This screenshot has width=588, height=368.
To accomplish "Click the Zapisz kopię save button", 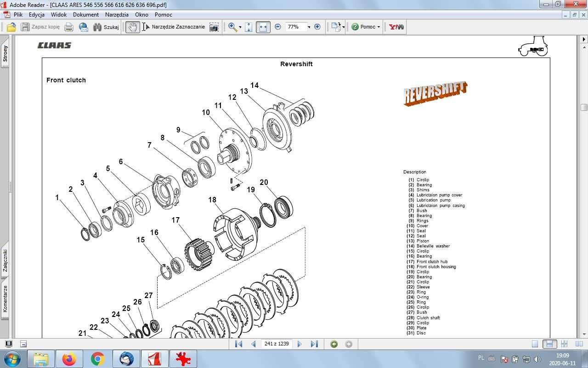I will point(40,27).
